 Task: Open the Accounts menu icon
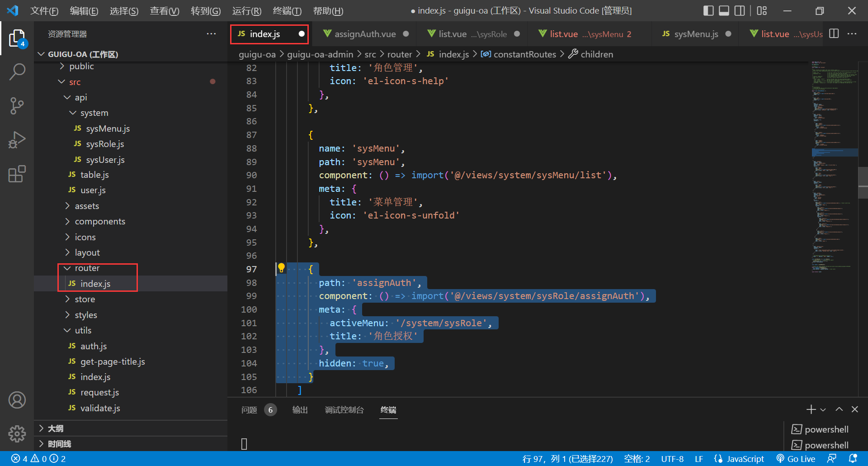(17, 400)
